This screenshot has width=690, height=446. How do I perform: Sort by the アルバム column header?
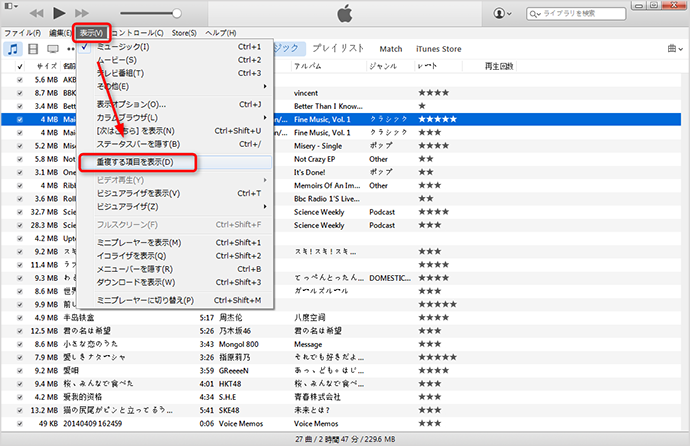328,66
